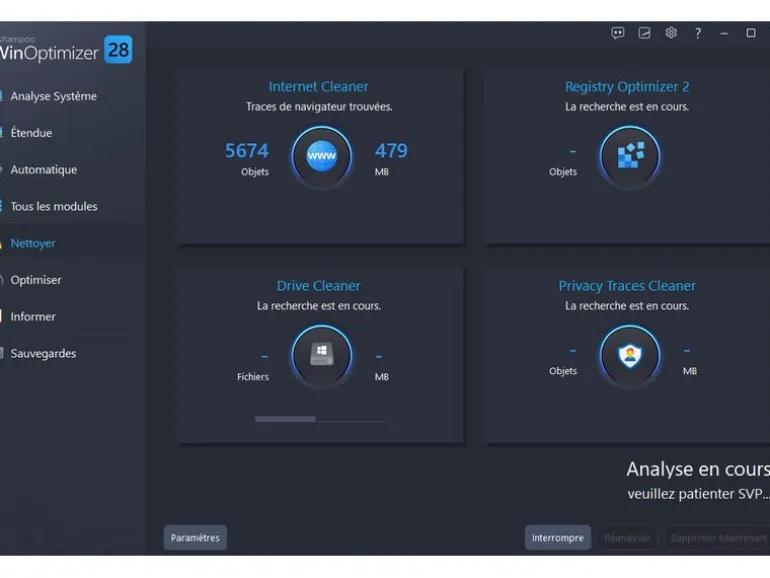Click the Privacy Traces Cleaner shield icon
Image resolution: width=770 pixels, height=578 pixels.
630,355
